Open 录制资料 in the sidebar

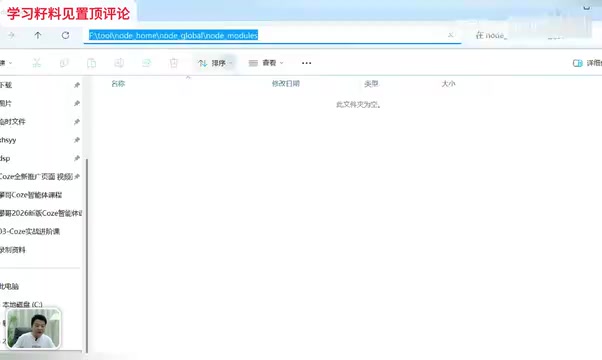(x=40, y=250)
